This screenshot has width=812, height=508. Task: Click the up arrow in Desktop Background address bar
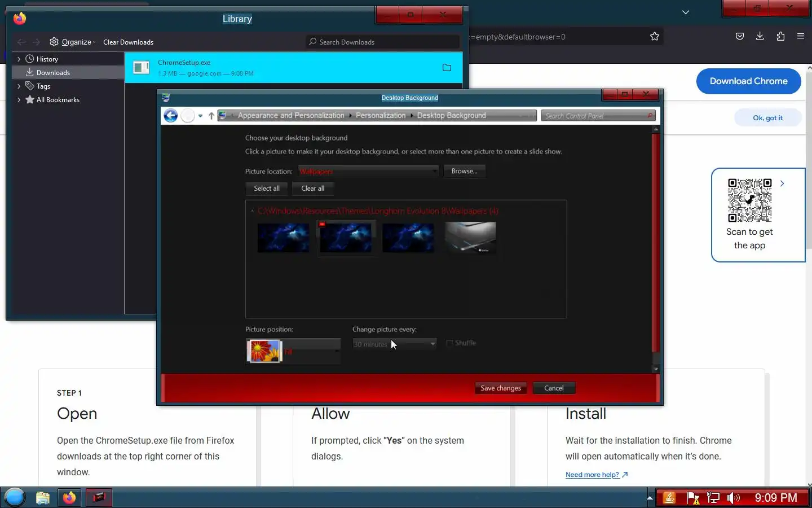coord(211,116)
